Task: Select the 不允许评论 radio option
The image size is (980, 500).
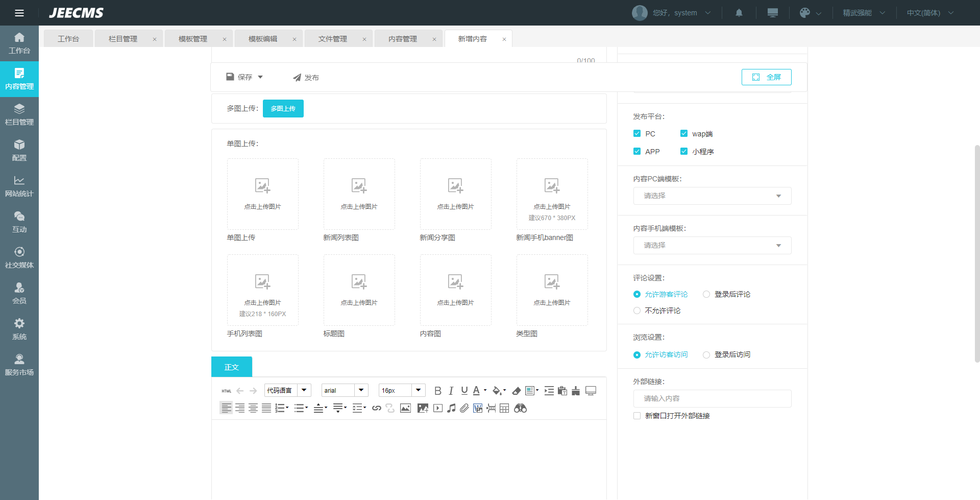Action: 637,311
